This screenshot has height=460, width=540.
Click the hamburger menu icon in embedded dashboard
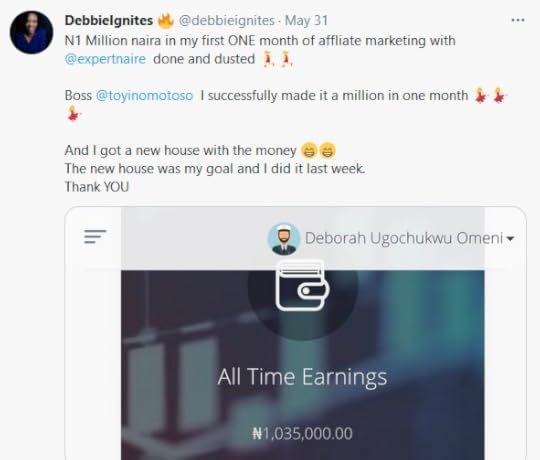pyautogui.click(x=95, y=237)
